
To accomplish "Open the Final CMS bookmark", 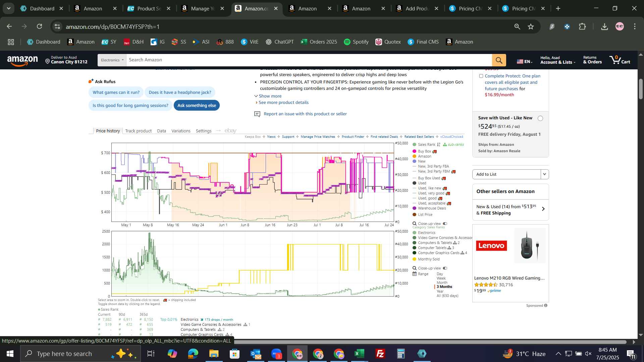I will (423, 42).
